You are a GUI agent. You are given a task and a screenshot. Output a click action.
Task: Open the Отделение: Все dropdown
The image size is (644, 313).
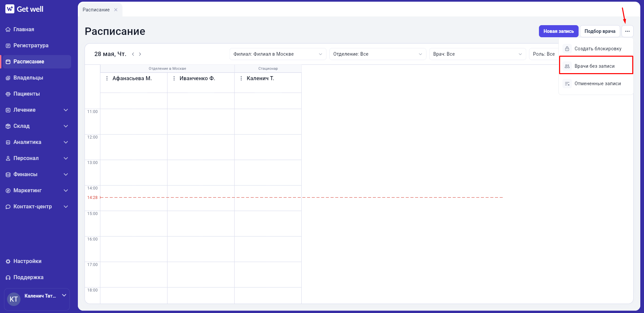point(378,54)
